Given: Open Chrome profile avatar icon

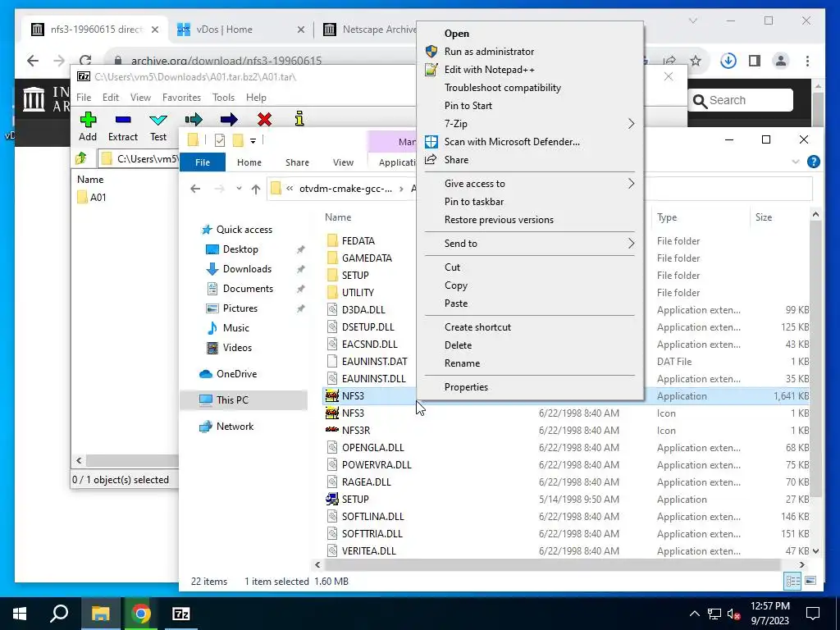Looking at the screenshot, I should (781, 61).
